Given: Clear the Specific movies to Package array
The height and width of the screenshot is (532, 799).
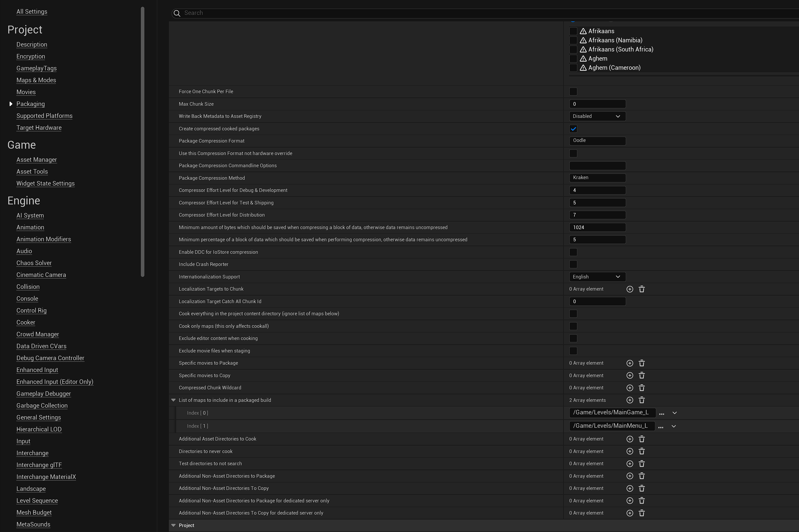Looking at the screenshot, I should click(641, 363).
